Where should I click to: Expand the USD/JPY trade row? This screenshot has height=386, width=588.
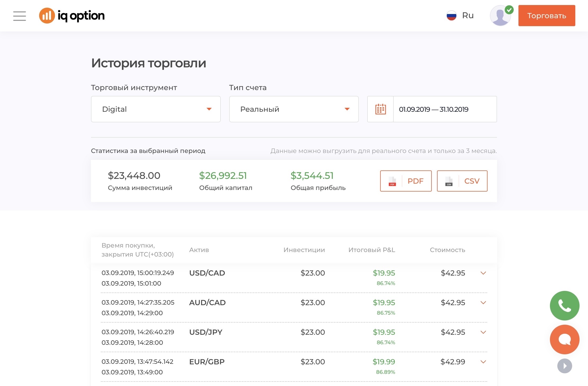click(483, 332)
